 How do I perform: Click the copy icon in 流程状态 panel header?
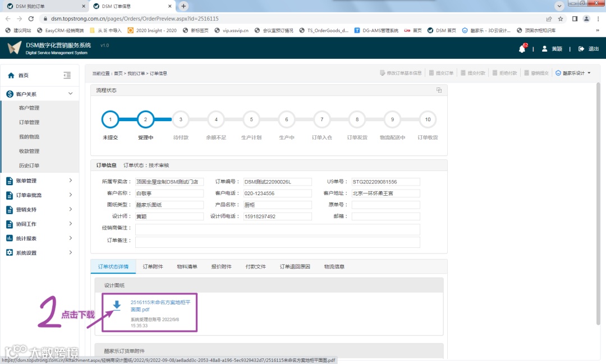[439, 90]
